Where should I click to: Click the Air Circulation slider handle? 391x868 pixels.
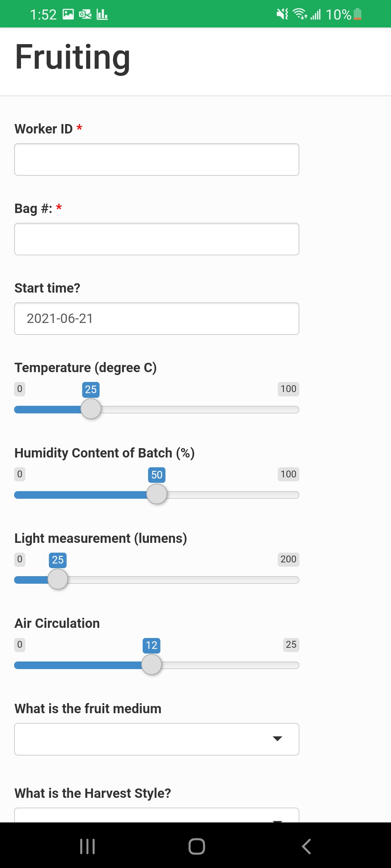point(151,664)
